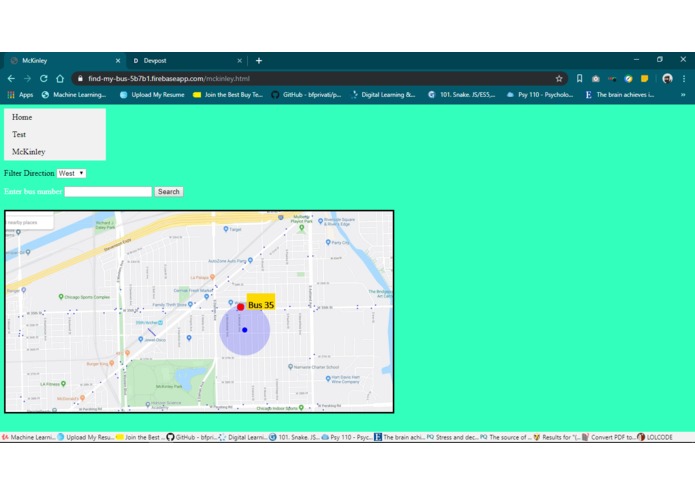Open the camera extension icon

click(x=596, y=78)
